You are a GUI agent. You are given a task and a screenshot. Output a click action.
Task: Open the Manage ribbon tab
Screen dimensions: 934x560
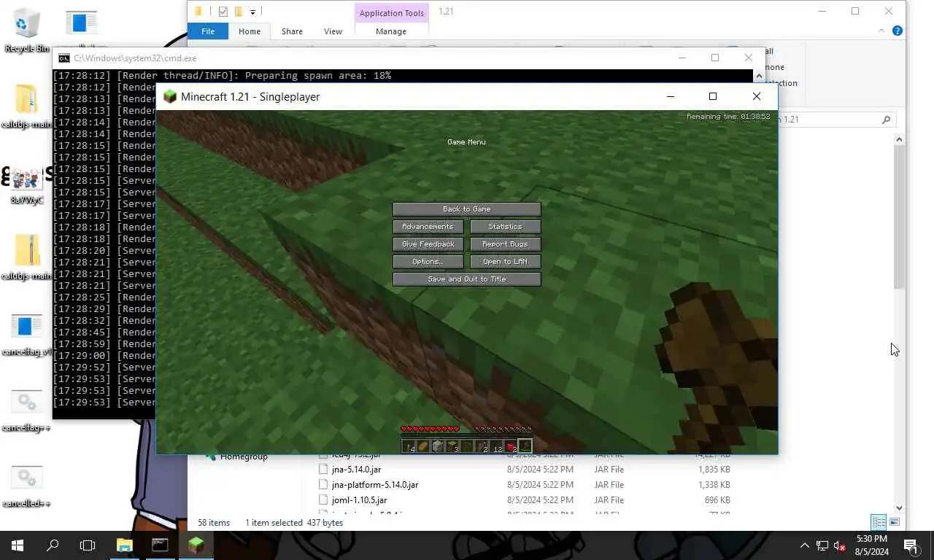391,31
